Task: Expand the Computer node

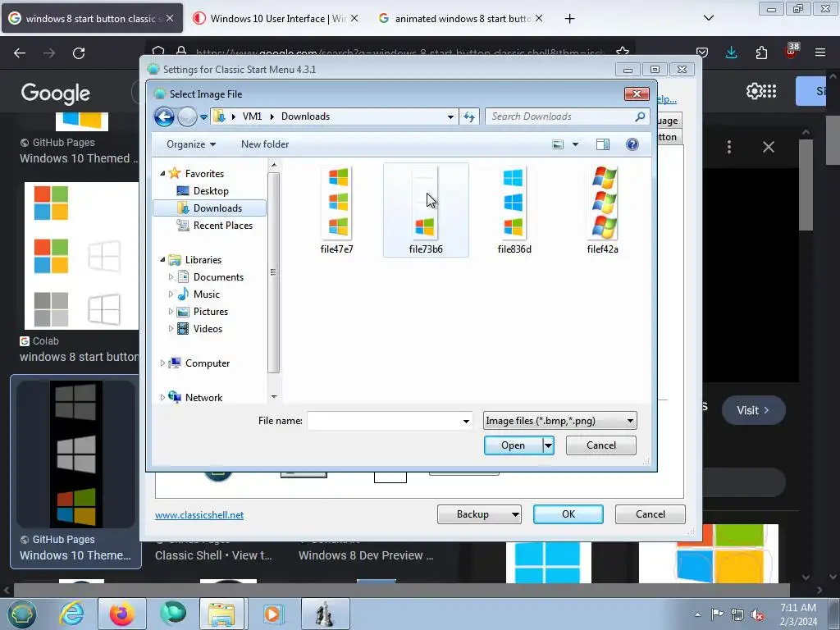Action: (x=163, y=363)
